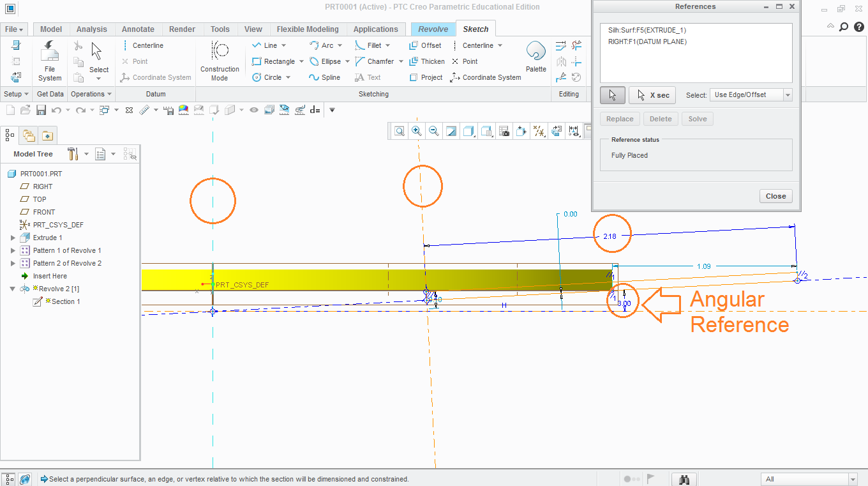Zoom in using graphics toolbar magnifier

click(417, 131)
